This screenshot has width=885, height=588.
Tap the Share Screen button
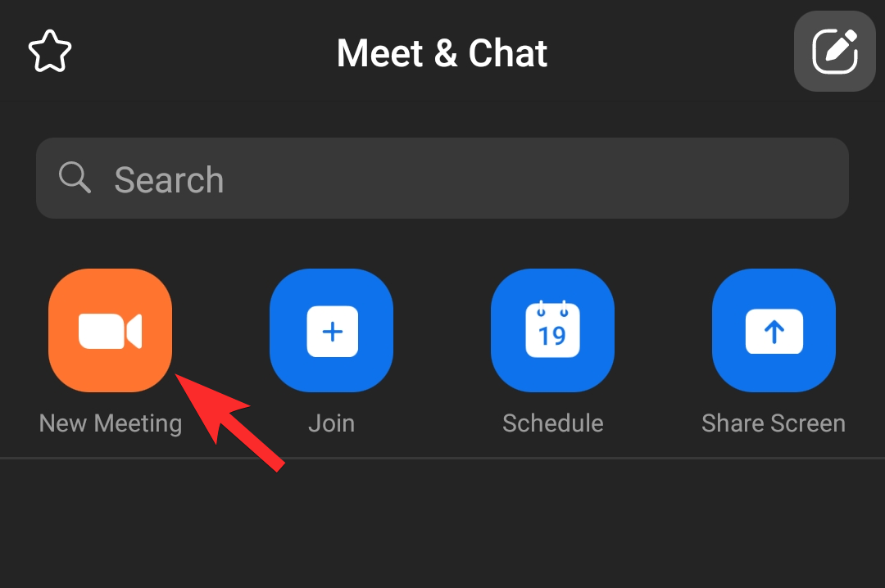click(x=774, y=330)
